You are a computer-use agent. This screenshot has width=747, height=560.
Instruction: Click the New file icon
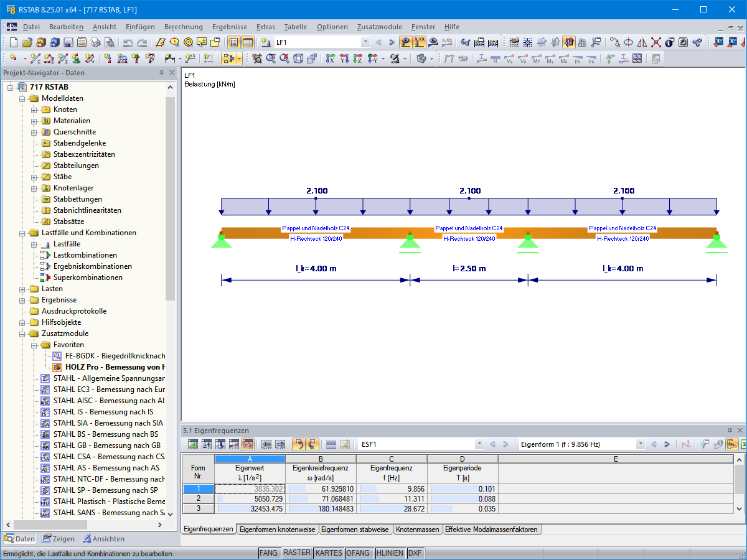click(14, 42)
